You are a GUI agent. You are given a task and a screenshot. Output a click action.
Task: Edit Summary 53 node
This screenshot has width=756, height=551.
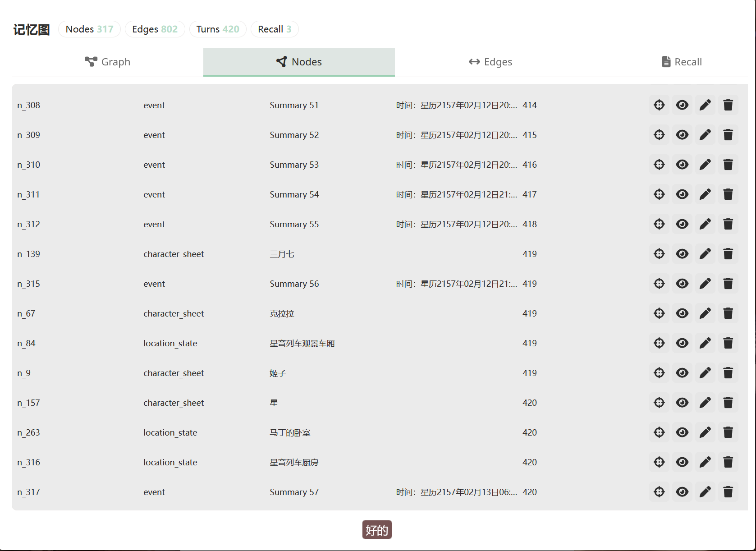click(x=705, y=165)
